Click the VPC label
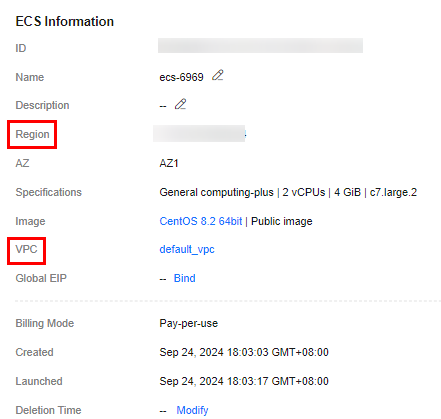This screenshot has width=441, height=419. (x=26, y=249)
